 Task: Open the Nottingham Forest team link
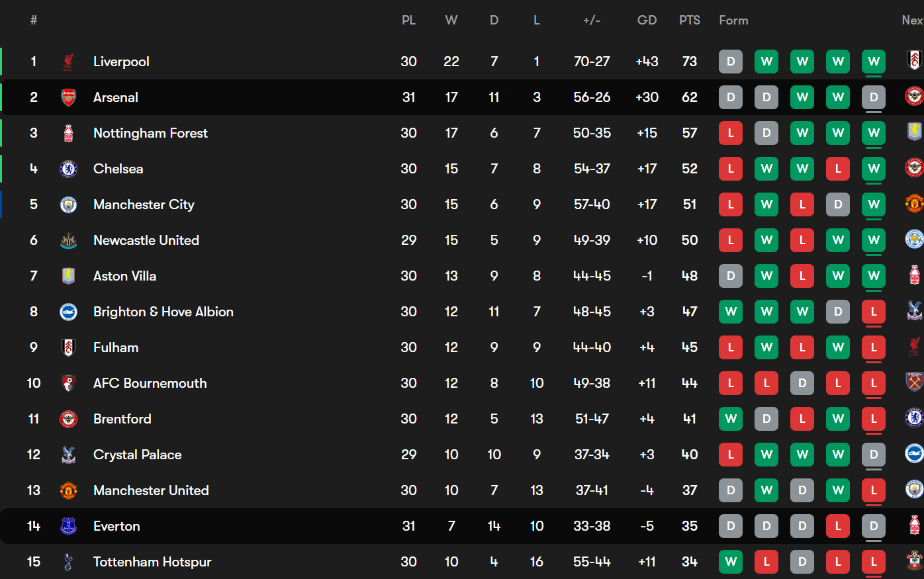[150, 133]
